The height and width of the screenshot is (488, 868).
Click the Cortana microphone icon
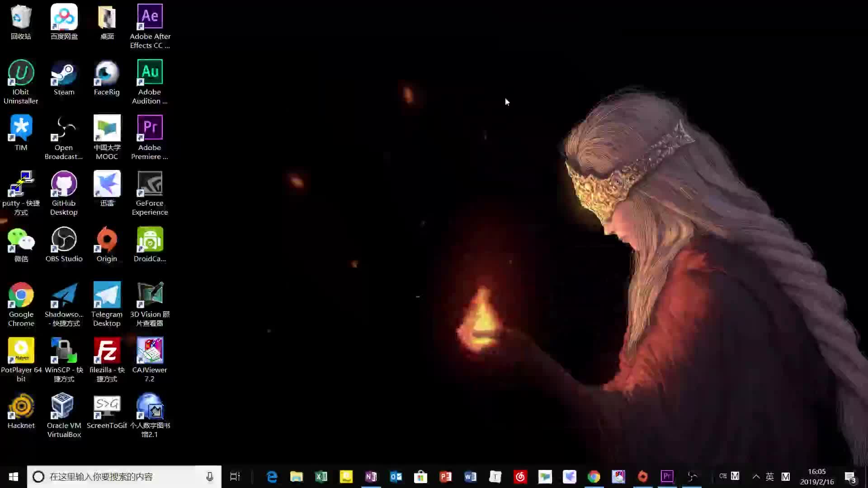pyautogui.click(x=210, y=476)
